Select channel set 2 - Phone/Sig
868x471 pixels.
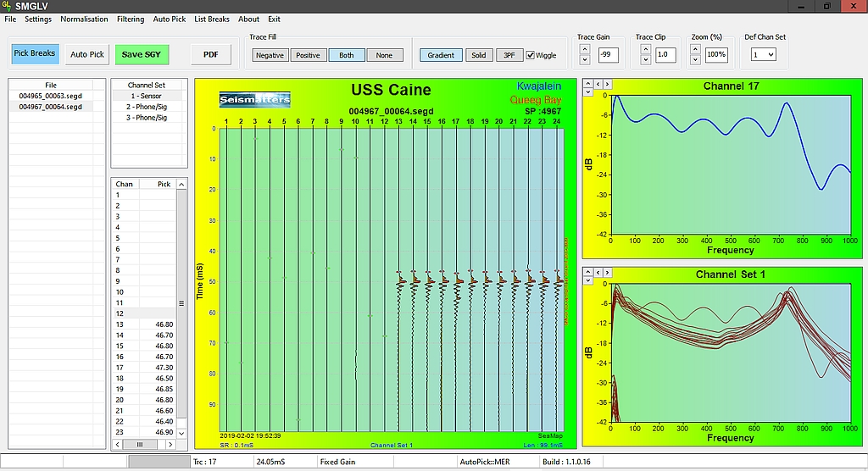point(146,107)
